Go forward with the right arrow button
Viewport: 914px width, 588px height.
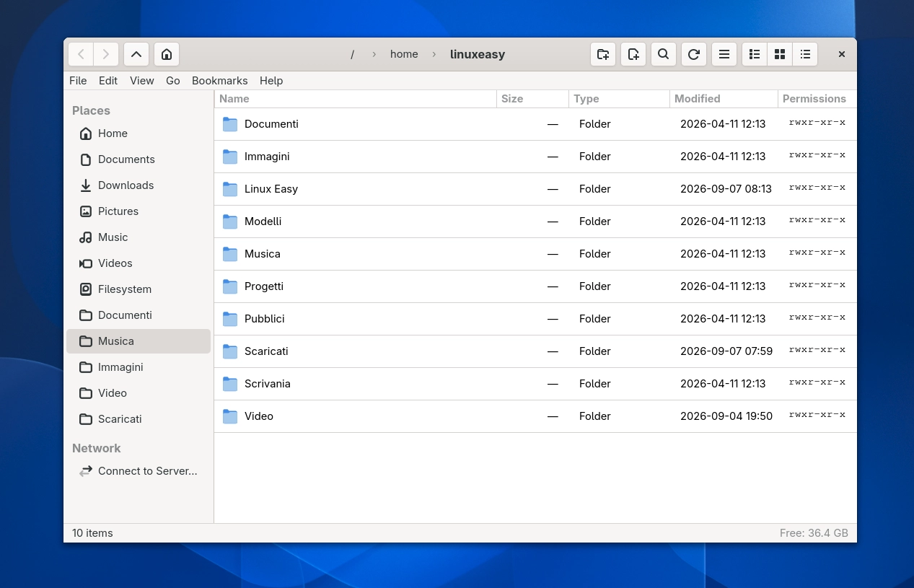click(106, 54)
